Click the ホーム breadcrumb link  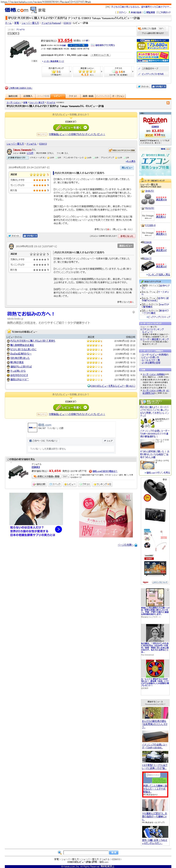tap(8, 23)
